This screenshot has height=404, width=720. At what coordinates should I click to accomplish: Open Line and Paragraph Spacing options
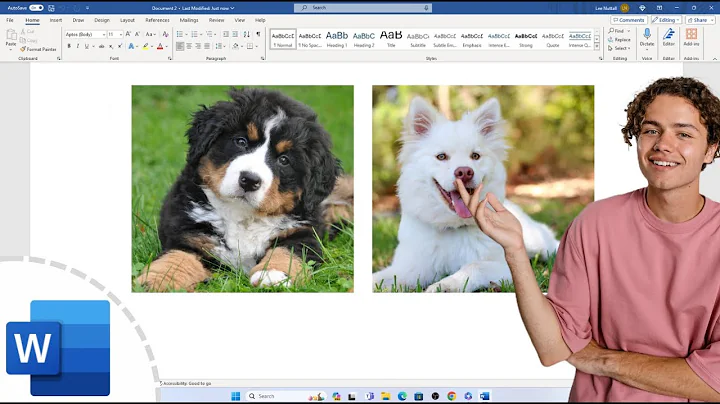coord(219,46)
